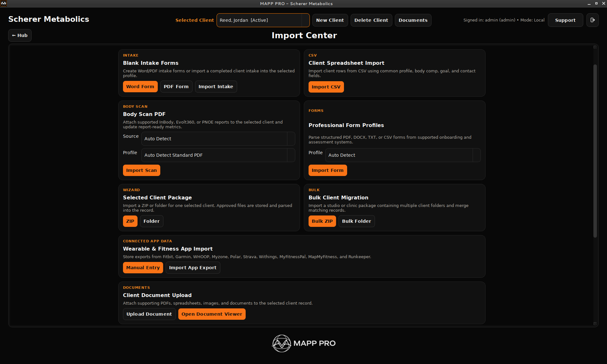Click the scrollbar down arrow
Screen dimensions: 607x364
tap(595, 324)
